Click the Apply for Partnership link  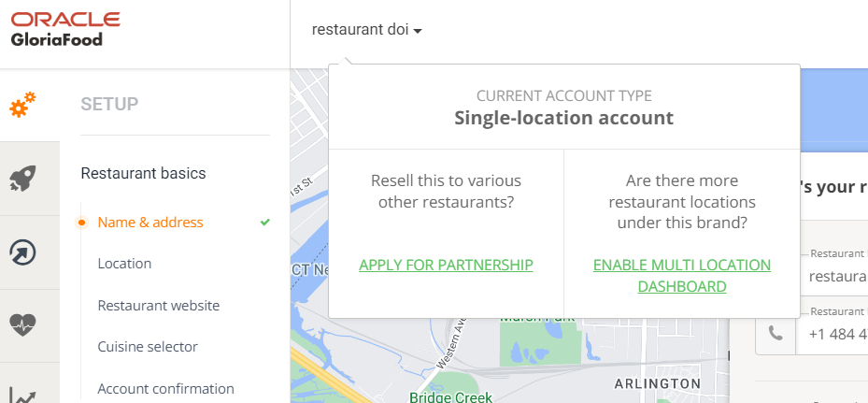(x=447, y=265)
